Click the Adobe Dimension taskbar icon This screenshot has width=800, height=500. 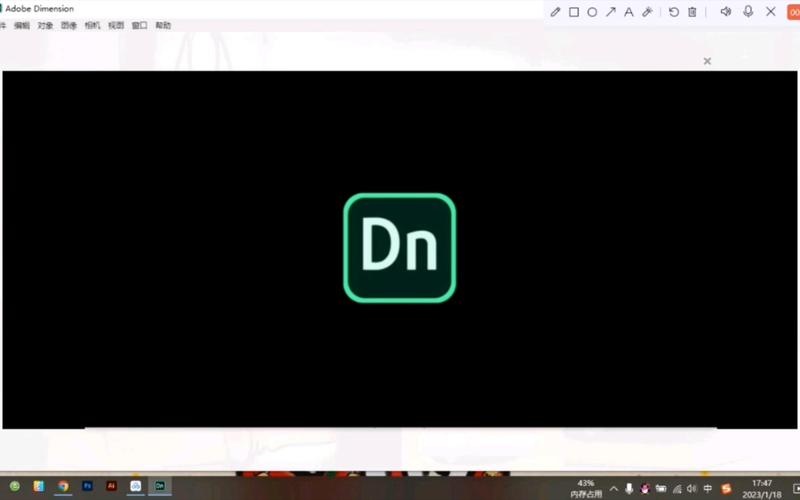pyautogui.click(x=160, y=486)
